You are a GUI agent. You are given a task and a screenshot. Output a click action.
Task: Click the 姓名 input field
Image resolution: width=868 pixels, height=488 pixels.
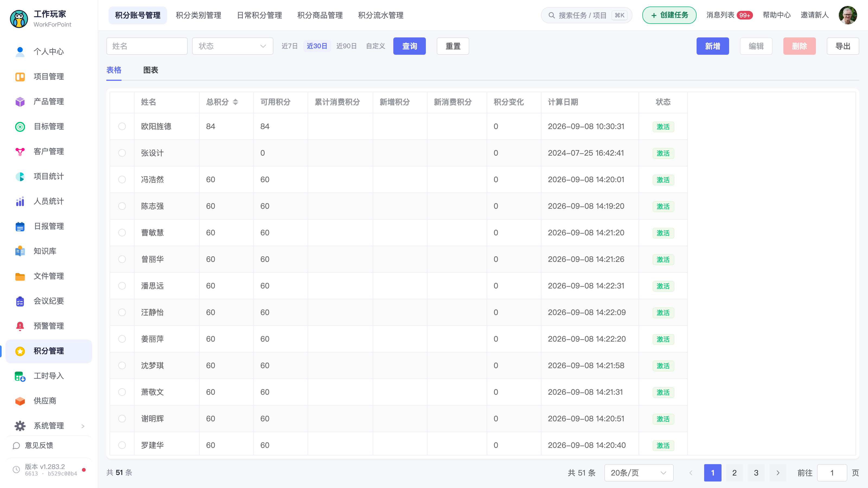tap(147, 46)
